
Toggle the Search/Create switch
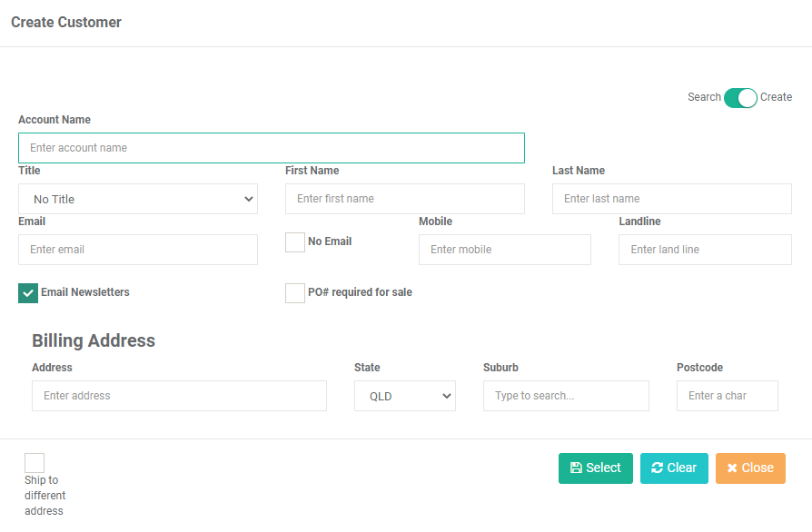tap(740, 98)
